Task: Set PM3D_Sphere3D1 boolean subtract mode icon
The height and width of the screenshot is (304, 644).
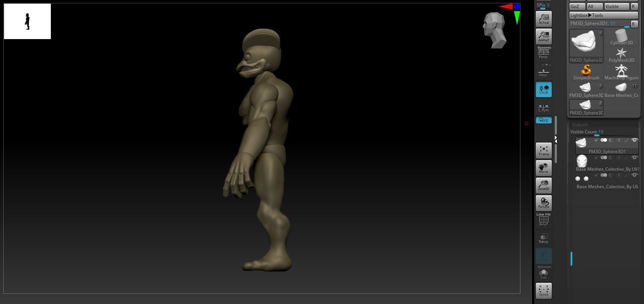Action: tap(611, 140)
